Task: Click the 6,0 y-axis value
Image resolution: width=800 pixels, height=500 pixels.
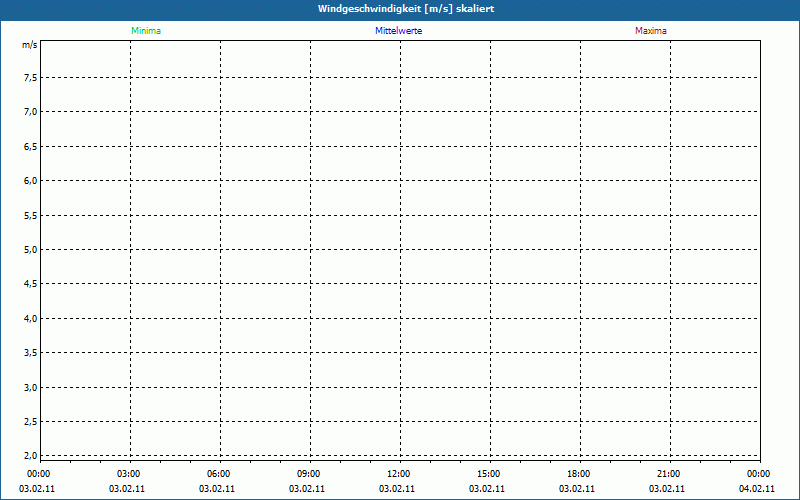Action: 31,181
